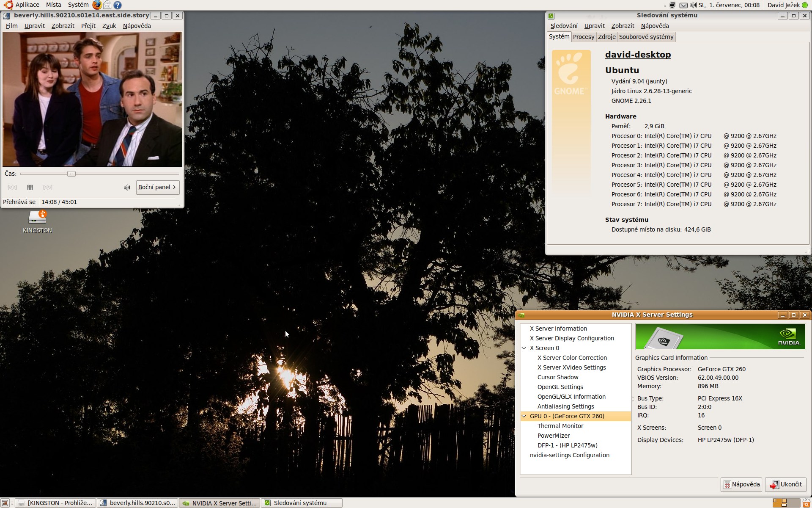Open the Boční panel side pane

[x=157, y=187]
